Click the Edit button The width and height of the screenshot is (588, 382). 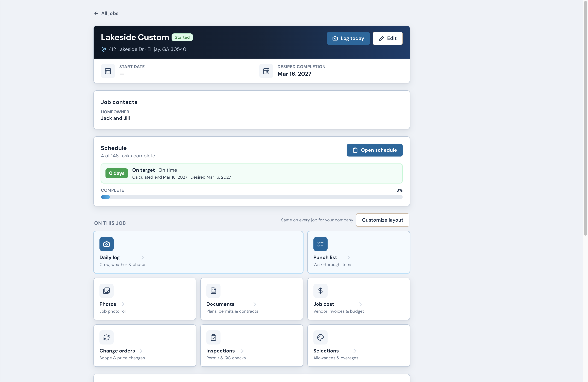click(x=387, y=38)
